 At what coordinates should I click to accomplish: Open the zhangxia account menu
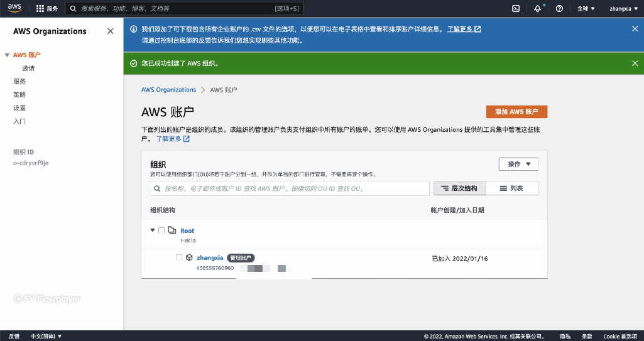point(623,9)
